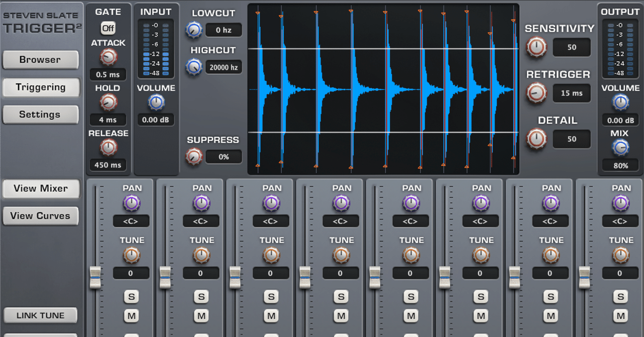Click the SUPPRESS knob
The image size is (644, 337).
coord(194,156)
